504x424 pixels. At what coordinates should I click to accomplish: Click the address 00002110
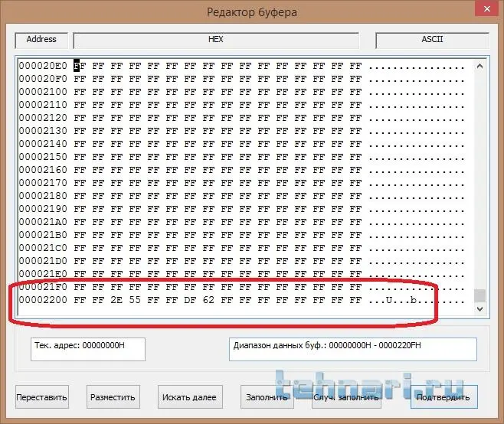pos(43,105)
